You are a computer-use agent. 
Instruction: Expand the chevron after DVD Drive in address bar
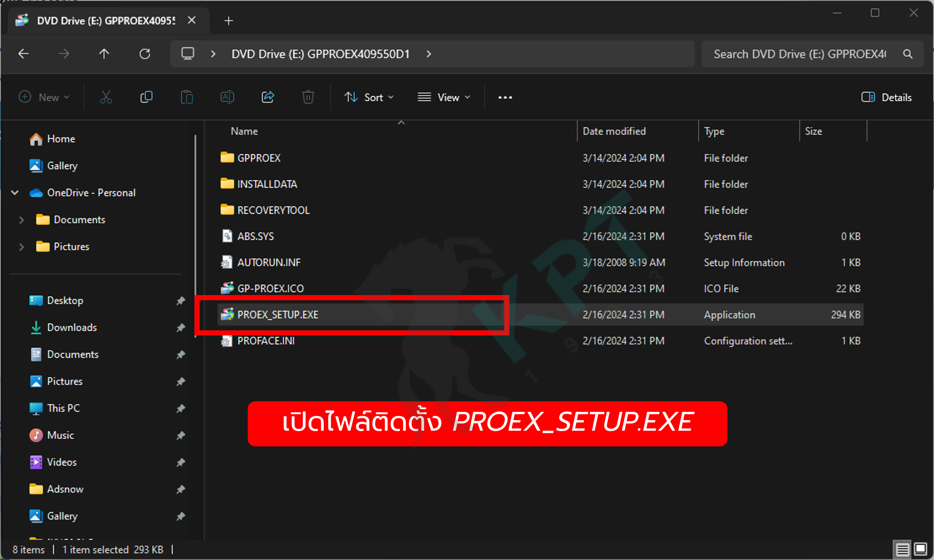pyautogui.click(x=429, y=54)
